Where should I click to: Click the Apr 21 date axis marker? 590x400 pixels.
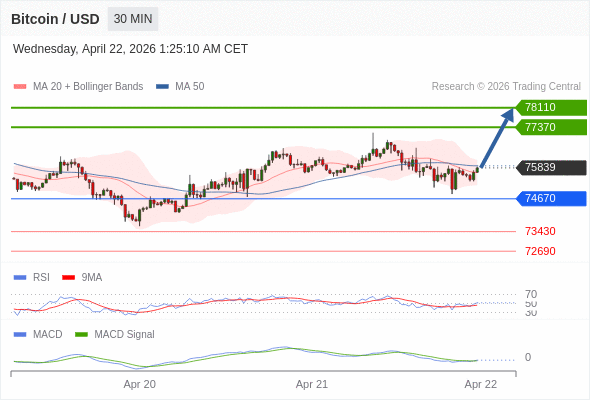(x=312, y=384)
